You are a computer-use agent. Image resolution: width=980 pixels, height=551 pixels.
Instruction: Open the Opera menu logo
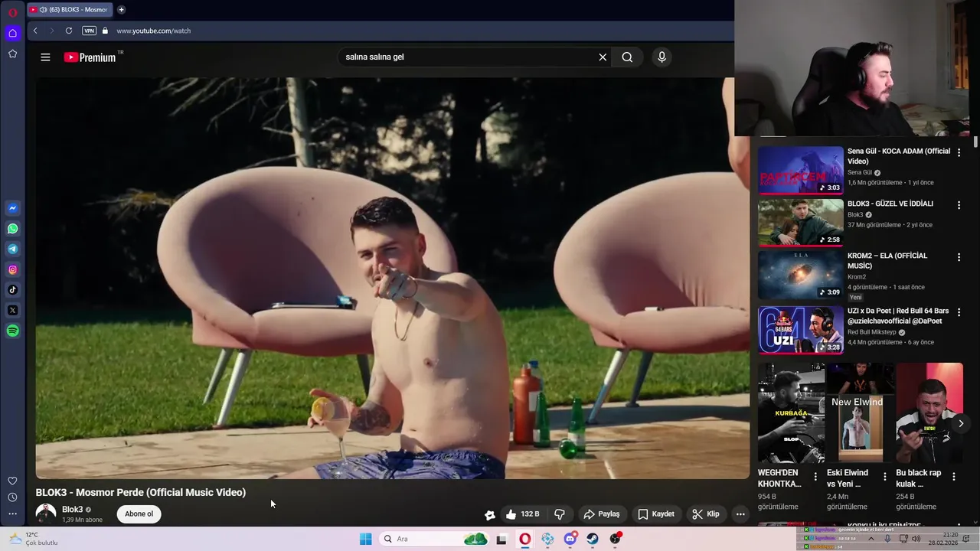(x=12, y=12)
